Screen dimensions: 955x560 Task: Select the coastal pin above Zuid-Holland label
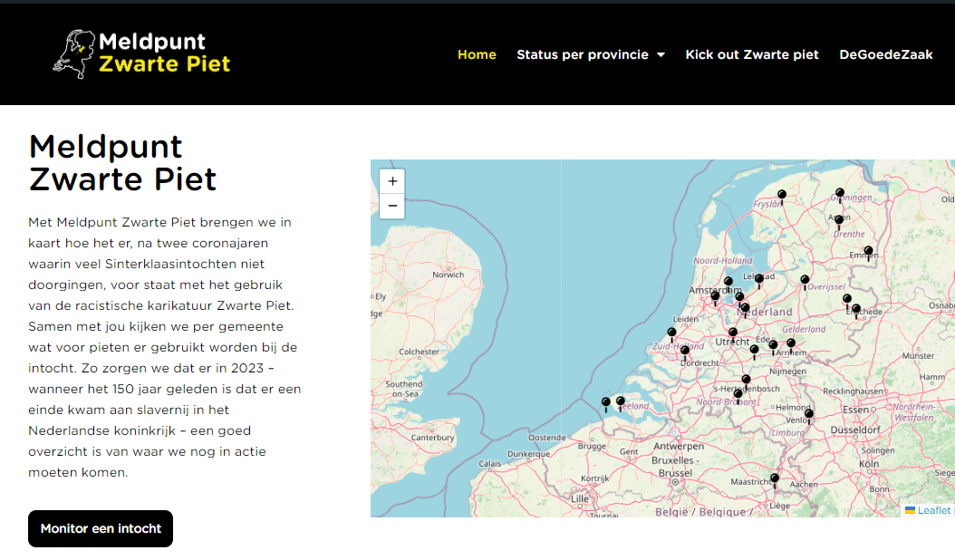pos(671,334)
